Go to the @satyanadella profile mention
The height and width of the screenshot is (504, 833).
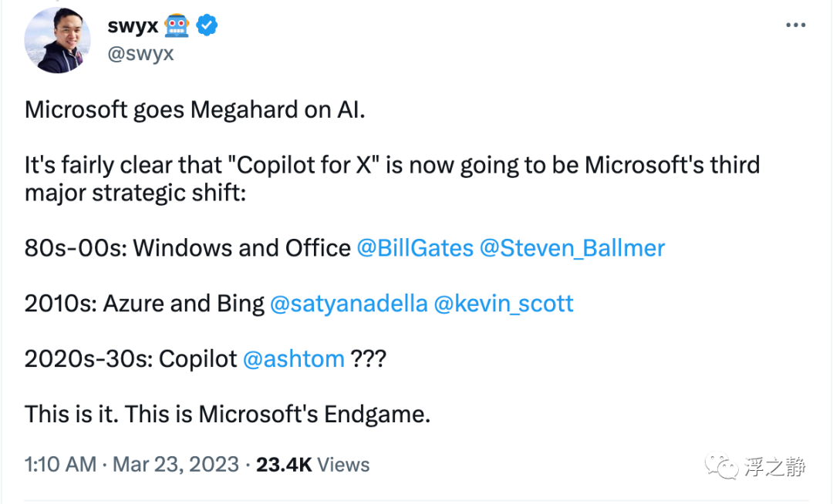point(349,304)
